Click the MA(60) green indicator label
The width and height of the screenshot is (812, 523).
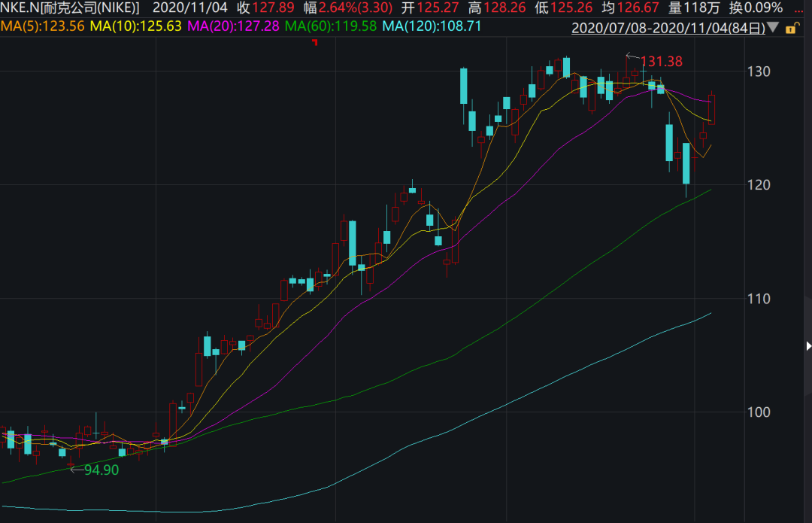coord(331,26)
